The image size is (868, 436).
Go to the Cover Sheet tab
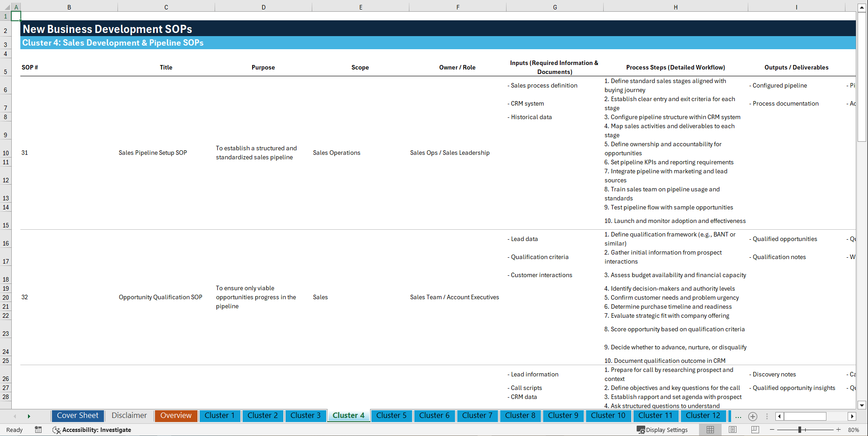pos(77,416)
